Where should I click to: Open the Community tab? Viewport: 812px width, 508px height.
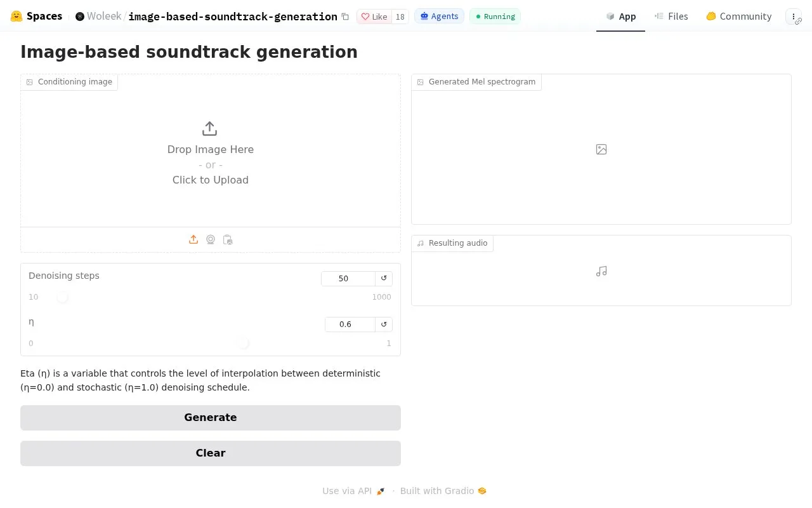pyautogui.click(x=738, y=17)
